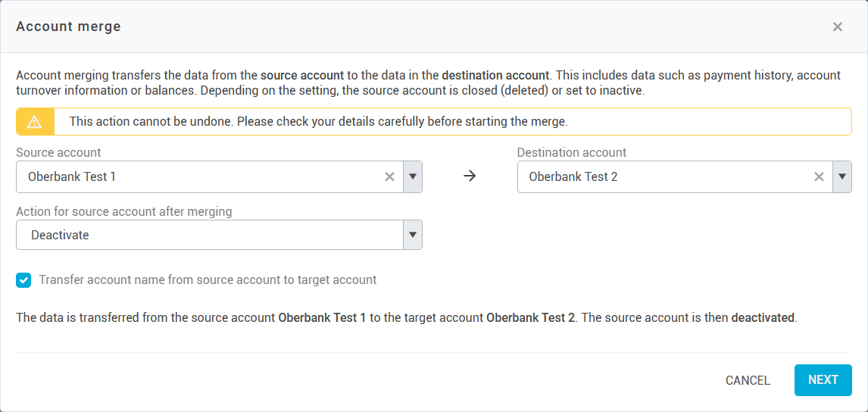The height and width of the screenshot is (412, 868).
Task: Click the 'Transfer account name' checkbox label
Action: [208, 280]
